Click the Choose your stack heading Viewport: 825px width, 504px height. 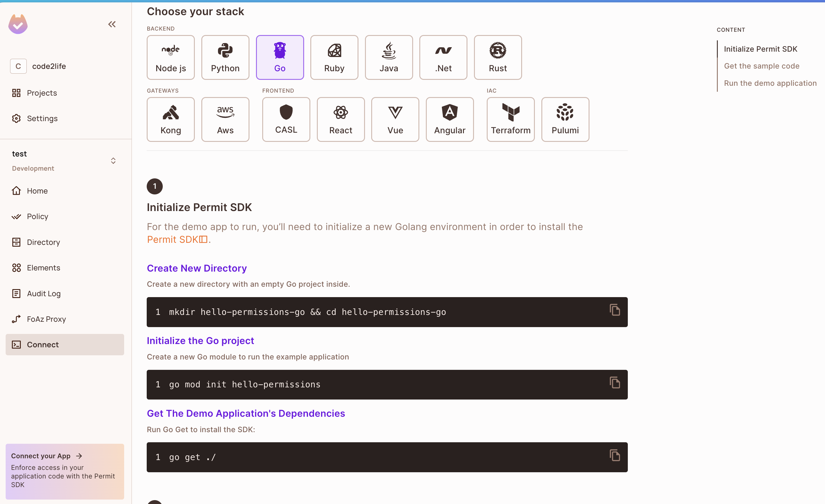click(x=195, y=11)
